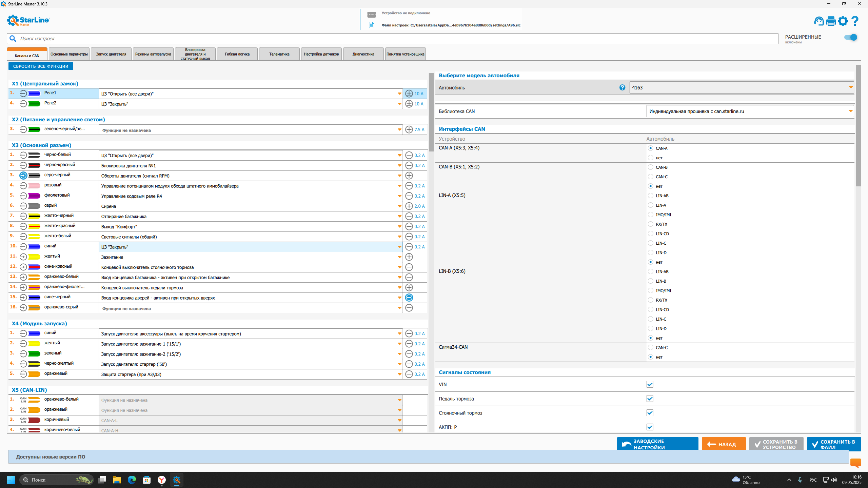Viewport: 868px width, 488px height.
Task: Open the orange chat bubble icon
Action: click(855, 463)
